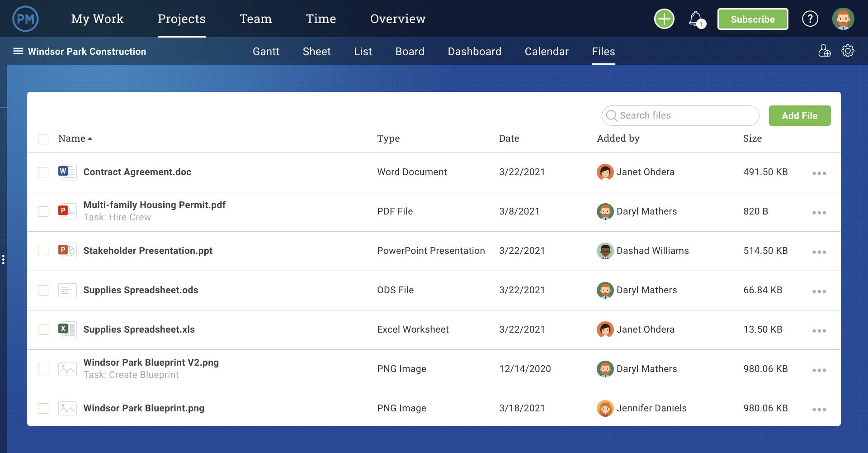
Task: Open more options for Multi-family Housing Permit.pdf
Action: (x=819, y=213)
